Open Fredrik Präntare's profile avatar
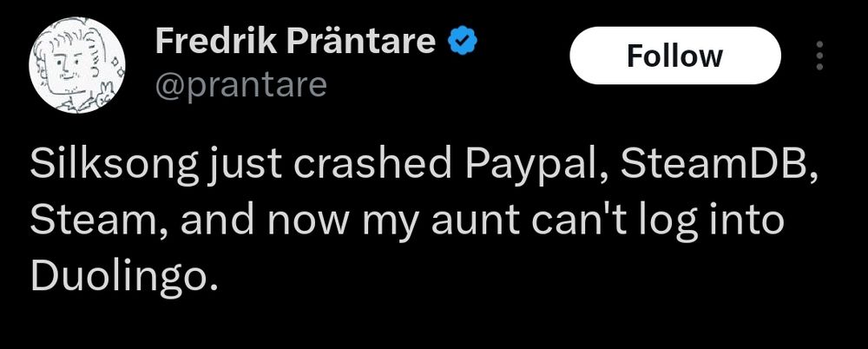The height and width of the screenshot is (349, 868). [x=77, y=65]
